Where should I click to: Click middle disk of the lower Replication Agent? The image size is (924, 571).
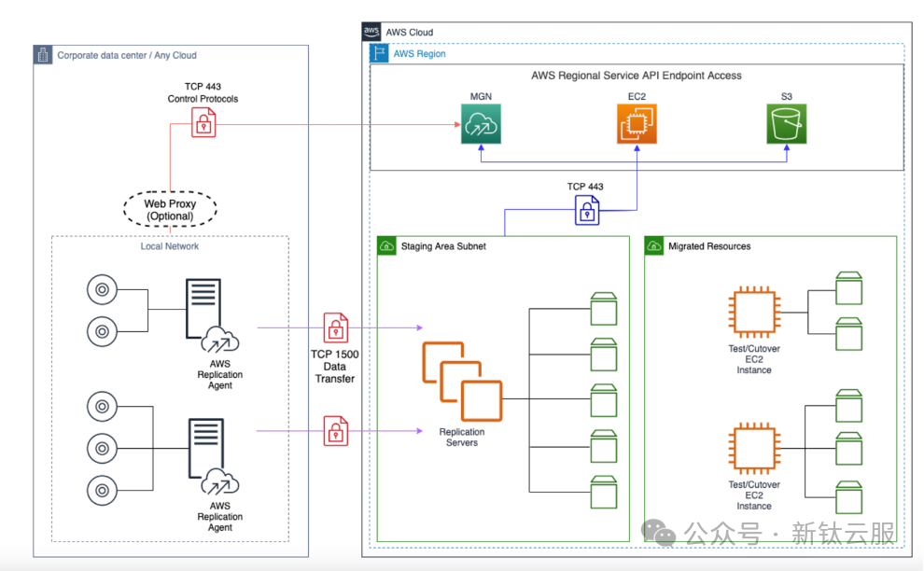click(102, 449)
